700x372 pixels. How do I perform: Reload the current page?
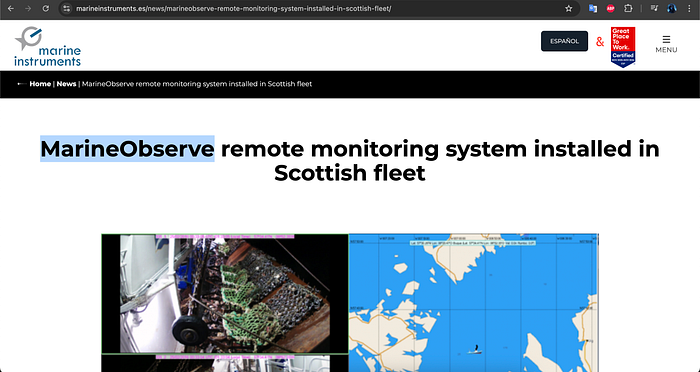(45, 8)
